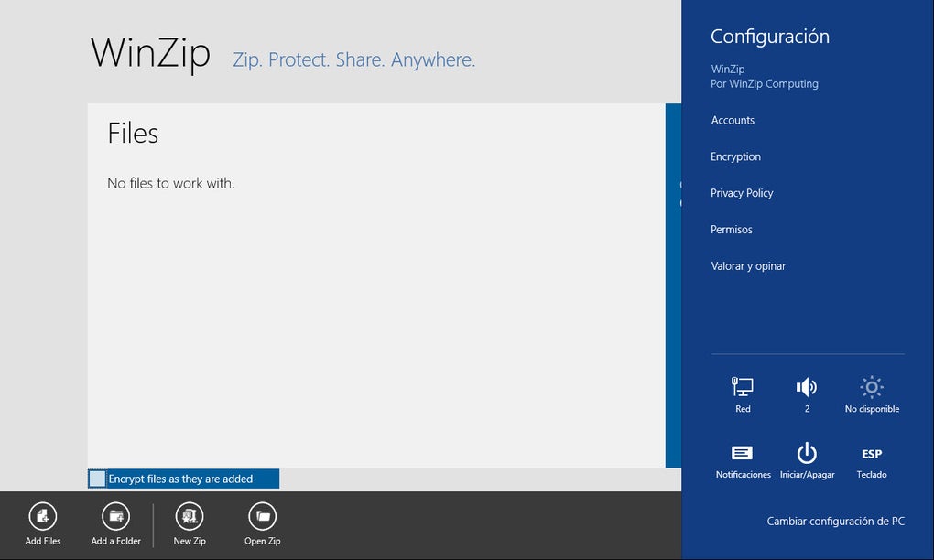The height and width of the screenshot is (560, 934).
Task: Click the Add a Folder icon
Action: point(115,517)
